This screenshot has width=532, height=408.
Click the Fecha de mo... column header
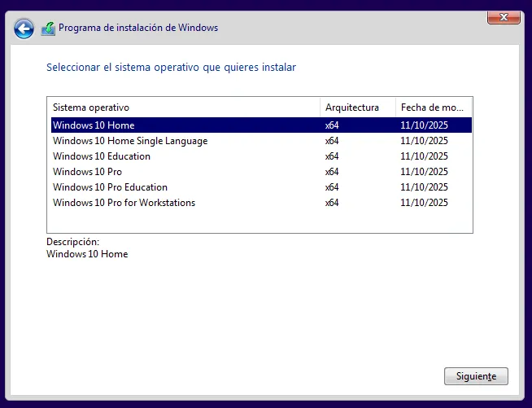(434, 107)
